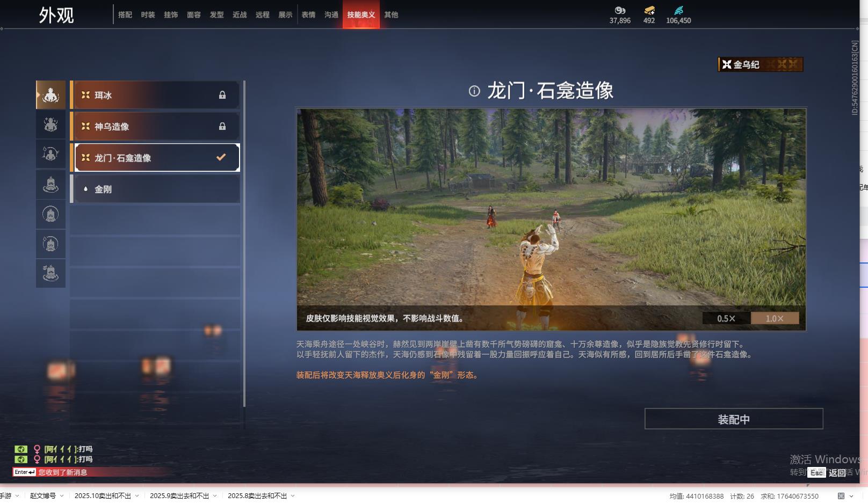The height and width of the screenshot is (504, 868).
Task: Click the rarity flower icon on 神乌造像 row
Action: pos(85,126)
